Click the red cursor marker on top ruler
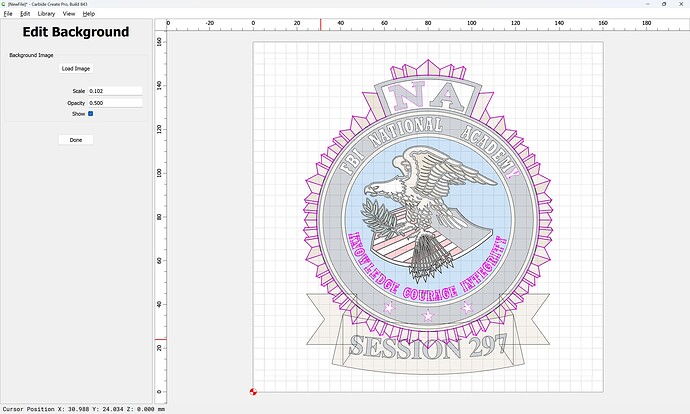The height and width of the screenshot is (414, 690). tap(320, 25)
